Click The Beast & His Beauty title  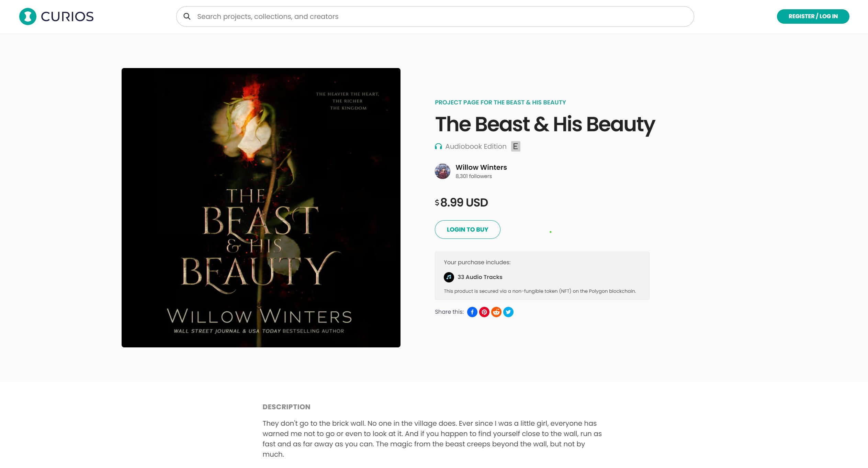coord(545,124)
